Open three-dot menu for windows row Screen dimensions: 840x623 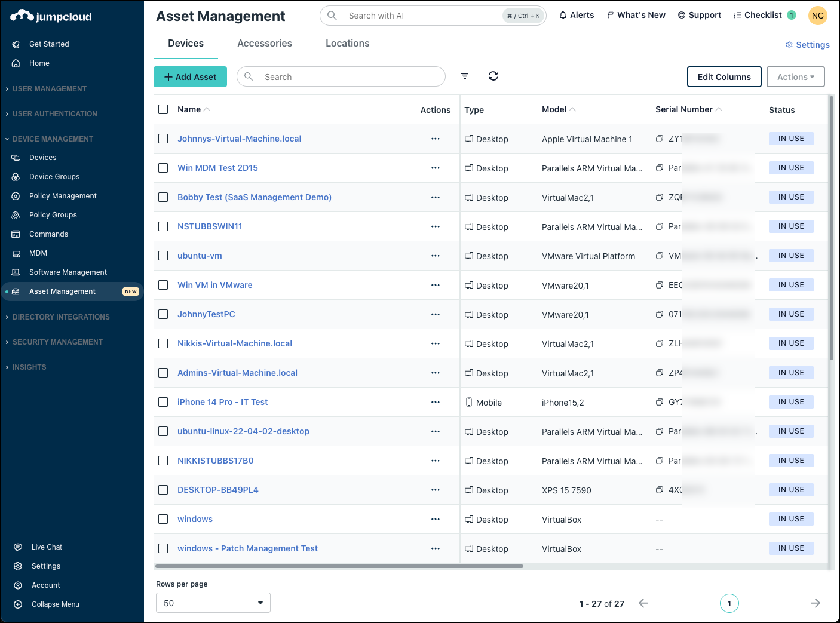point(436,519)
